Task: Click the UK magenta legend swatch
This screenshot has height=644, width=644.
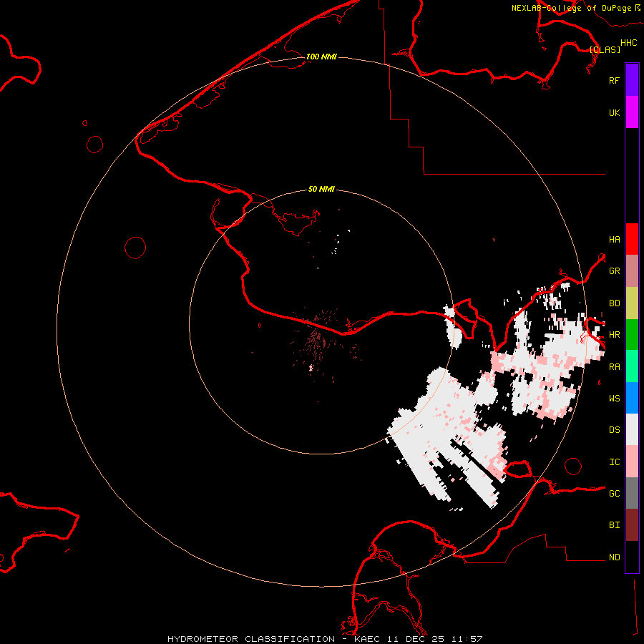Action: coord(632,112)
